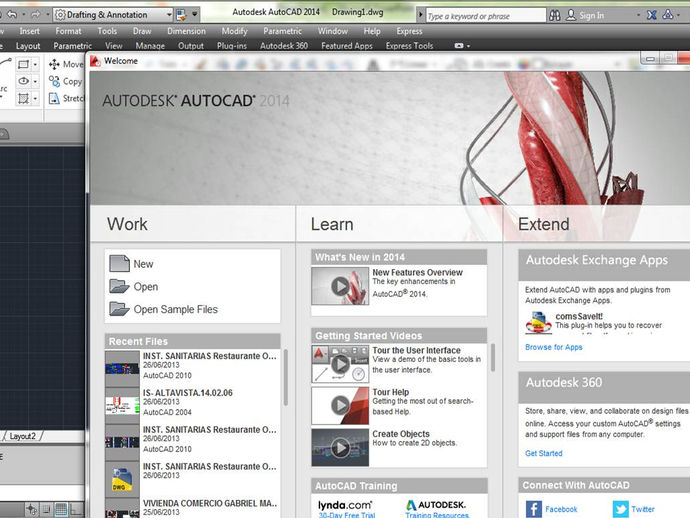Switch to the Featured Apps ribbon tab
The height and width of the screenshot is (518, 690).
tap(347, 45)
